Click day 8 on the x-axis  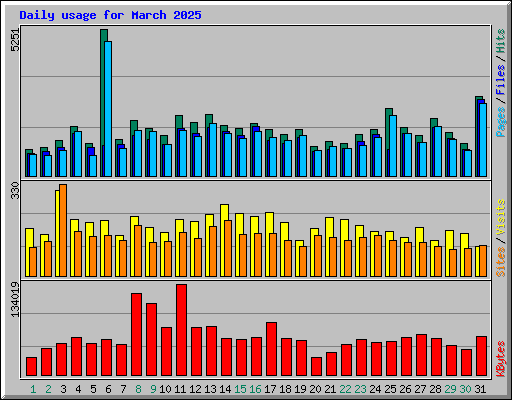[x=138, y=389]
